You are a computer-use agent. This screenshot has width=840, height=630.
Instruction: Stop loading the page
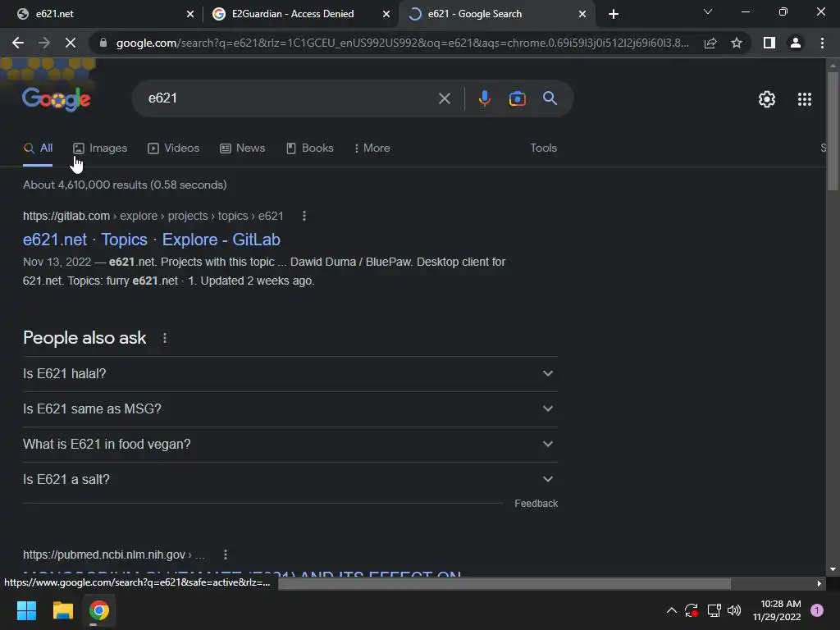[x=71, y=43]
